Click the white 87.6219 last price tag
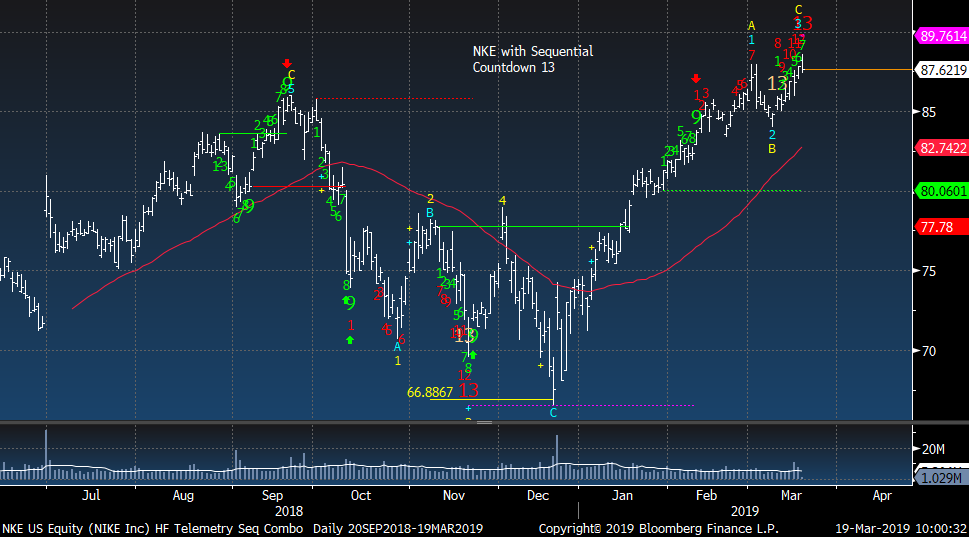The image size is (969, 537). pos(941,70)
